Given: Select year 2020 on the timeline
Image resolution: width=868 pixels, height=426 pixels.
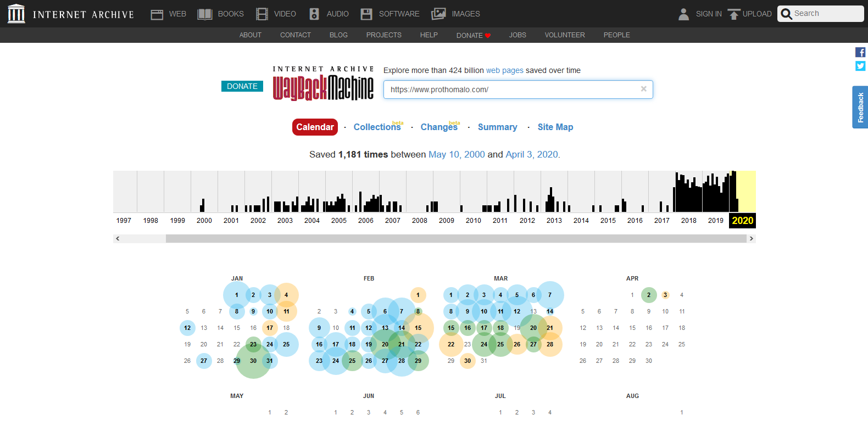Looking at the screenshot, I should pos(742,221).
